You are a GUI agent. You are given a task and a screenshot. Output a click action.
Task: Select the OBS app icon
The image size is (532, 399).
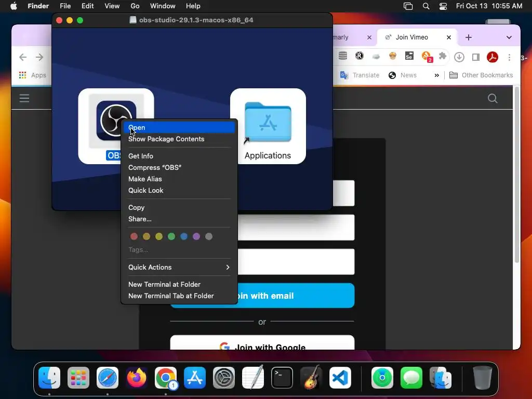pos(116,121)
